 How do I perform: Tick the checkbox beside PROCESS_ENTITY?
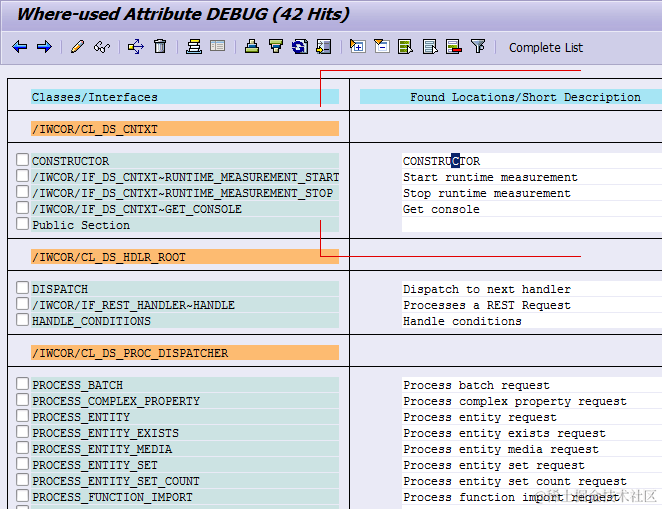point(22,416)
